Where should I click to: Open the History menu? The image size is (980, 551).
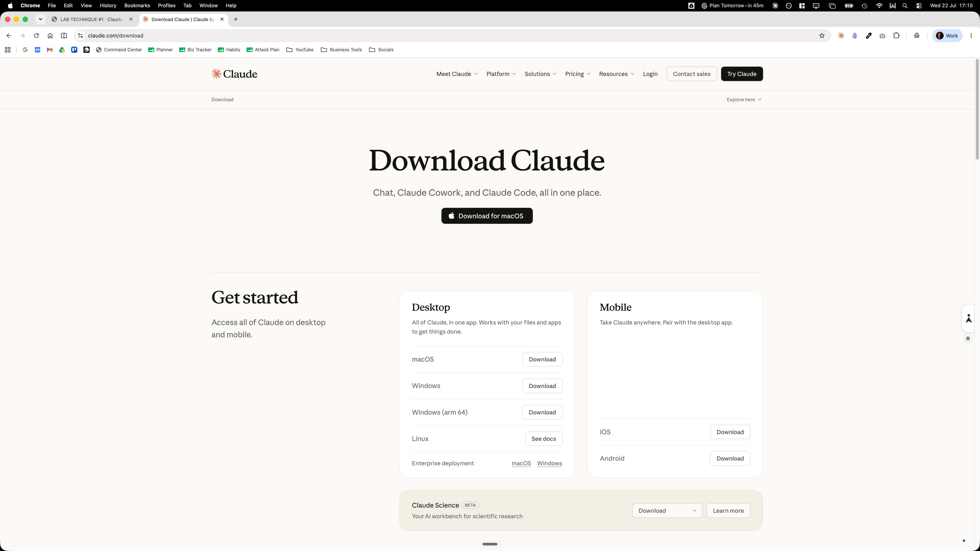tap(108, 5)
